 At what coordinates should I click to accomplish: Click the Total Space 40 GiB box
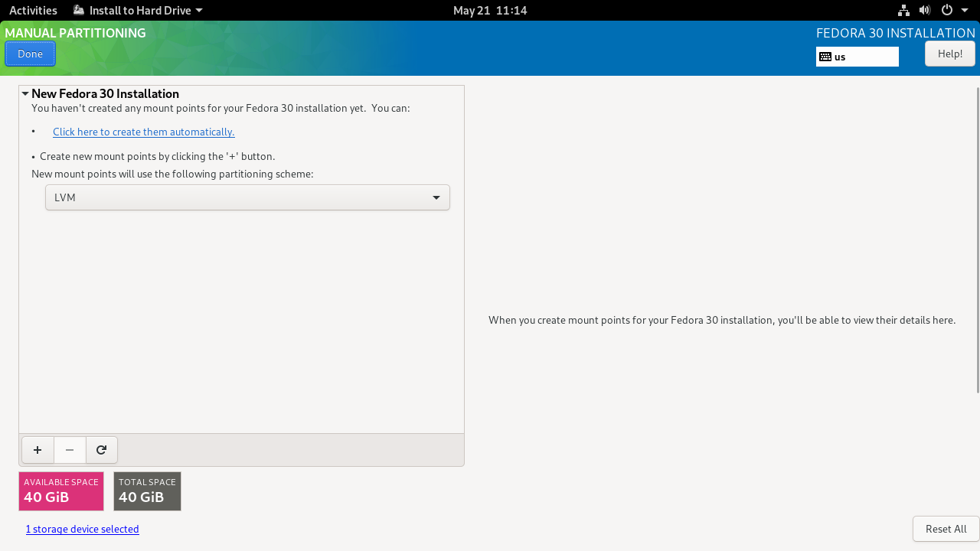(x=147, y=491)
